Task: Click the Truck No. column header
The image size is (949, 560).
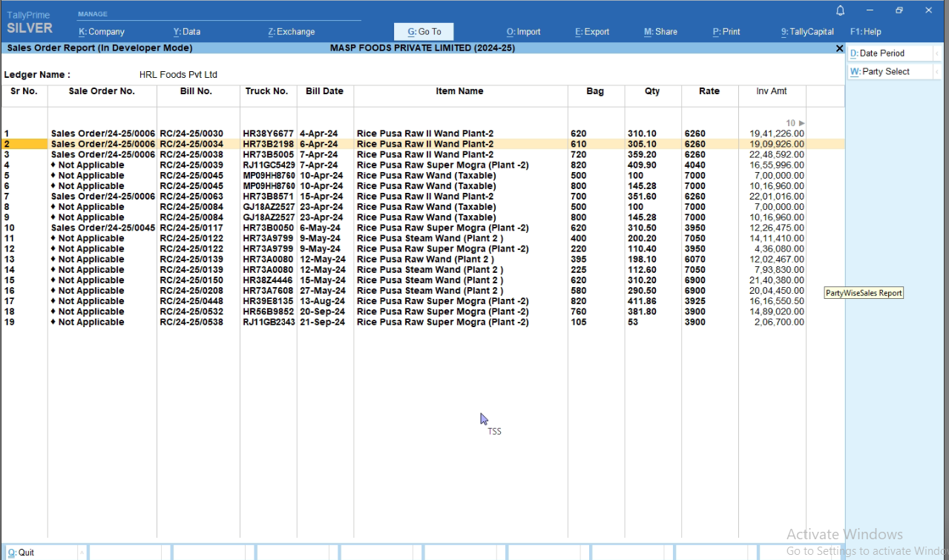Action: coord(267,91)
